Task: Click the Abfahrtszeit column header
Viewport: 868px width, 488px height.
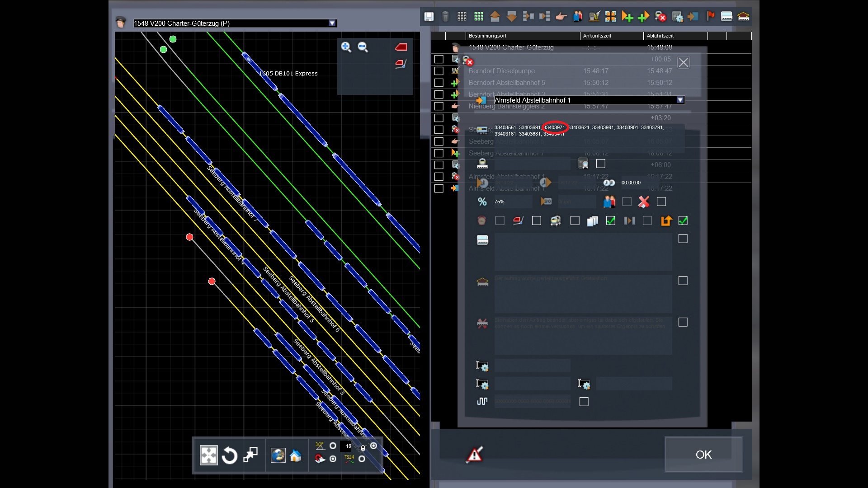Action: coord(660,36)
